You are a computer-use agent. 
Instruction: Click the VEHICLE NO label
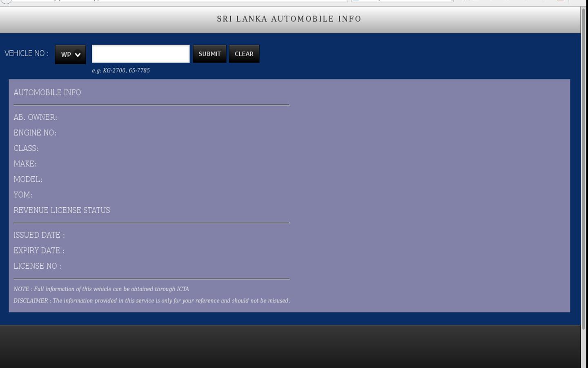pos(27,54)
